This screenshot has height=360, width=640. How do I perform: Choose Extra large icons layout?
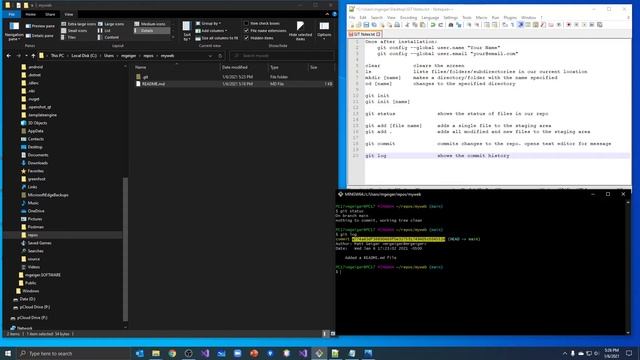[78, 24]
